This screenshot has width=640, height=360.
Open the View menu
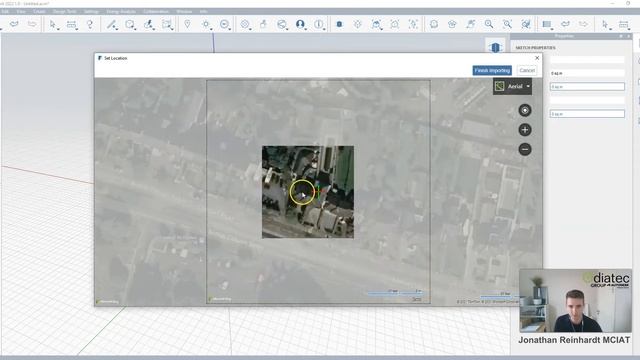pyautogui.click(x=21, y=11)
